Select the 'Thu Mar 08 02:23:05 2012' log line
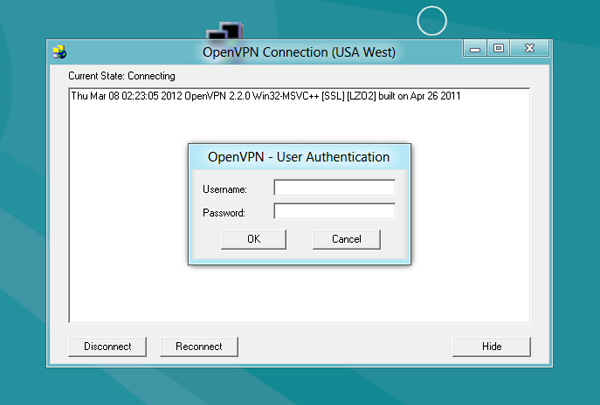Image resolution: width=600 pixels, height=405 pixels. coord(266,96)
